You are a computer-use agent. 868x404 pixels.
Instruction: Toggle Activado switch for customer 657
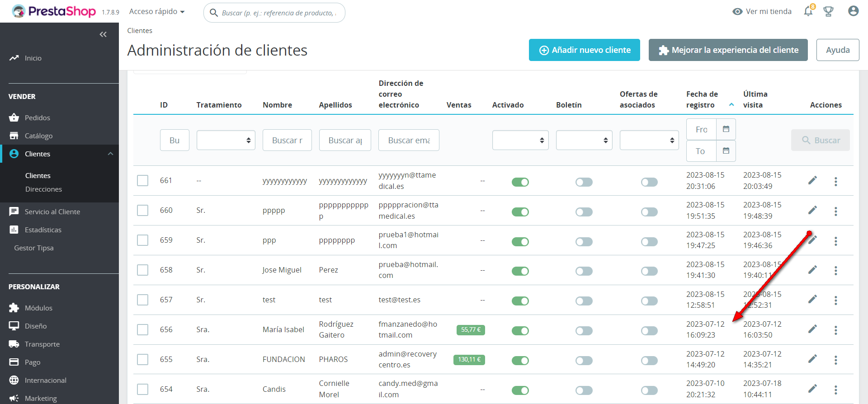(520, 301)
